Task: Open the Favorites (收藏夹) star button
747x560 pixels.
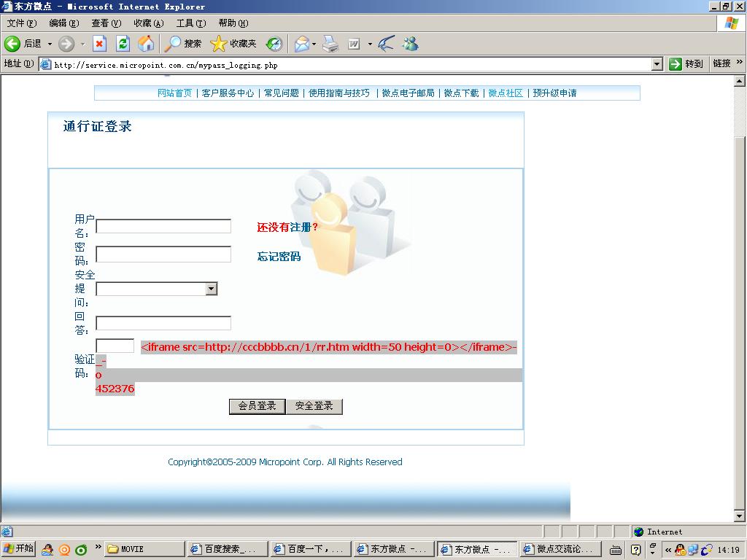Action: coord(233,44)
